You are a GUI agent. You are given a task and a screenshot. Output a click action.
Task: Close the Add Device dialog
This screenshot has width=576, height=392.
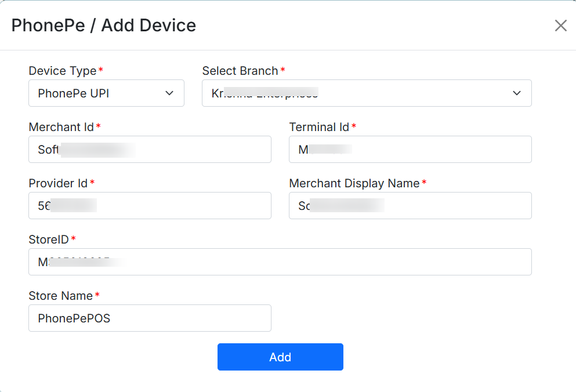(560, 26)
